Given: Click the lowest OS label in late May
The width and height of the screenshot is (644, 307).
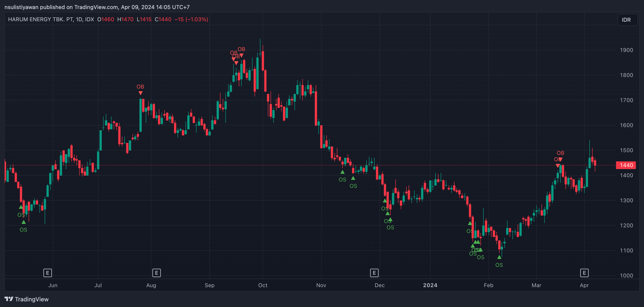Looking at the screenshot, I should click(23, 230).
